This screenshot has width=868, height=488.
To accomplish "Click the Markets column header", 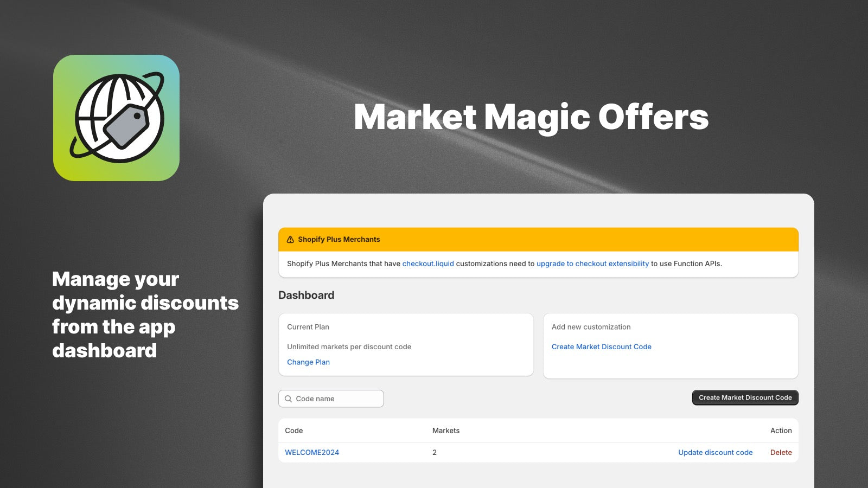I will [445, 431].
